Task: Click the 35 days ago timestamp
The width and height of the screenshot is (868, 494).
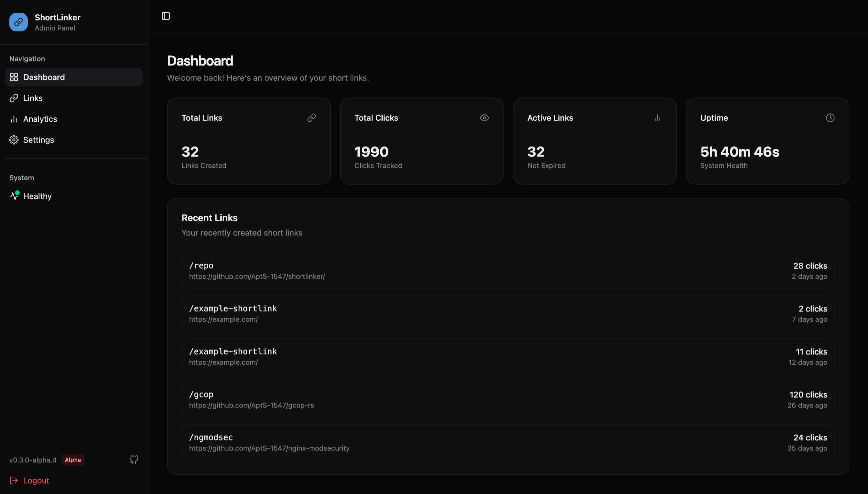Action: (x=807, y=448)
